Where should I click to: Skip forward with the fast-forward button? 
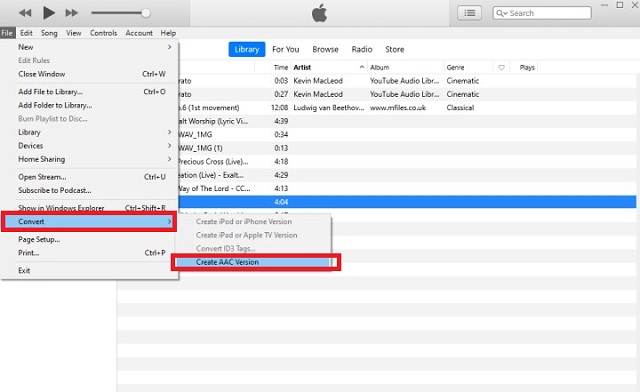[72, 13]
